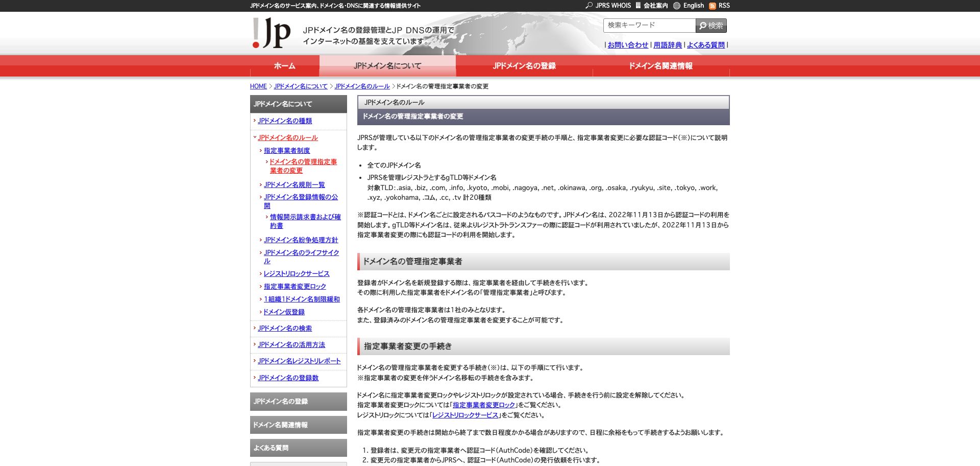980x466 pixels.
Task: Select the ドメイン名関連情報 navigation tab
Action: pos(661,66)
